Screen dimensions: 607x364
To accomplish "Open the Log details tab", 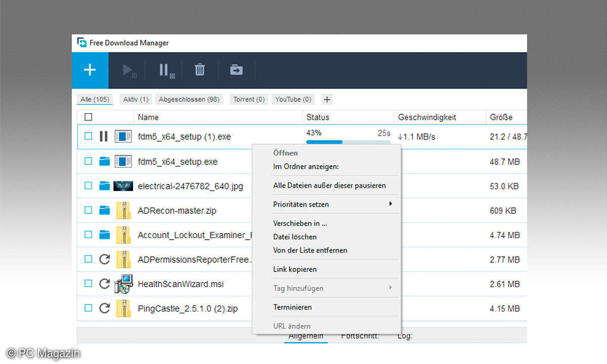I will click(x=405, y=336).
